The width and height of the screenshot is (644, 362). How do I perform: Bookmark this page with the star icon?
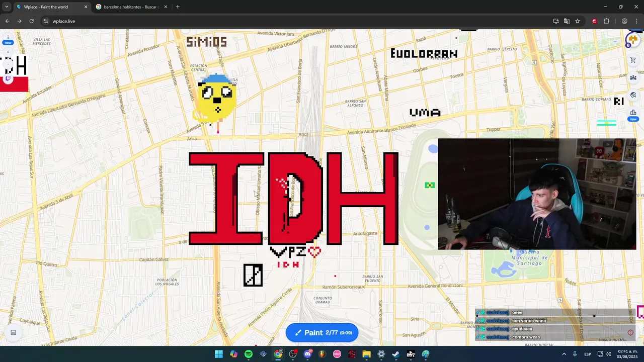pos(578,21)
